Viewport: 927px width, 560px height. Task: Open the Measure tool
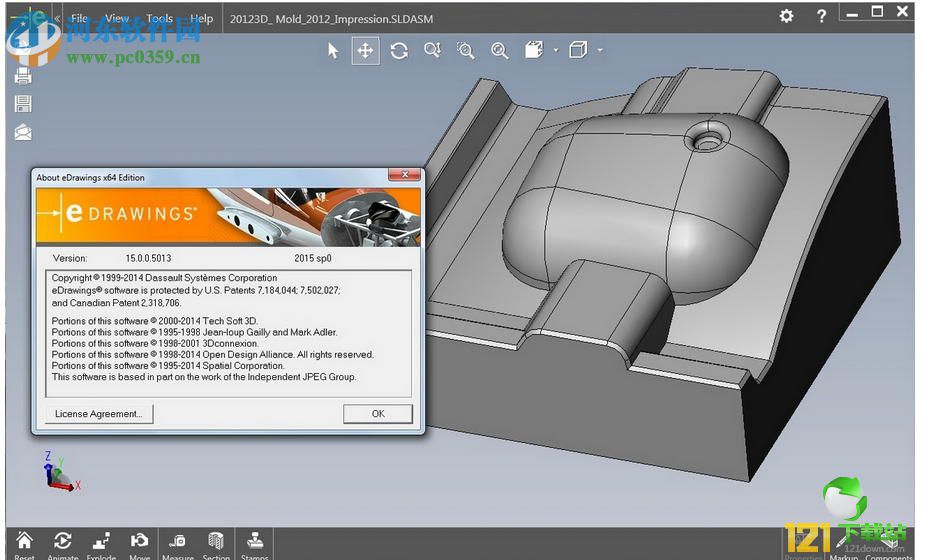coord(178,543)
